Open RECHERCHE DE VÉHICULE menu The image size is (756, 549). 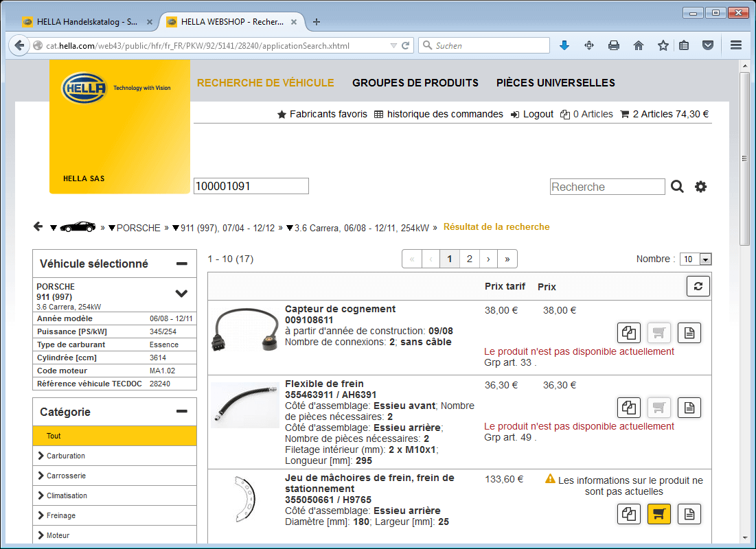[x=266, y=83]
